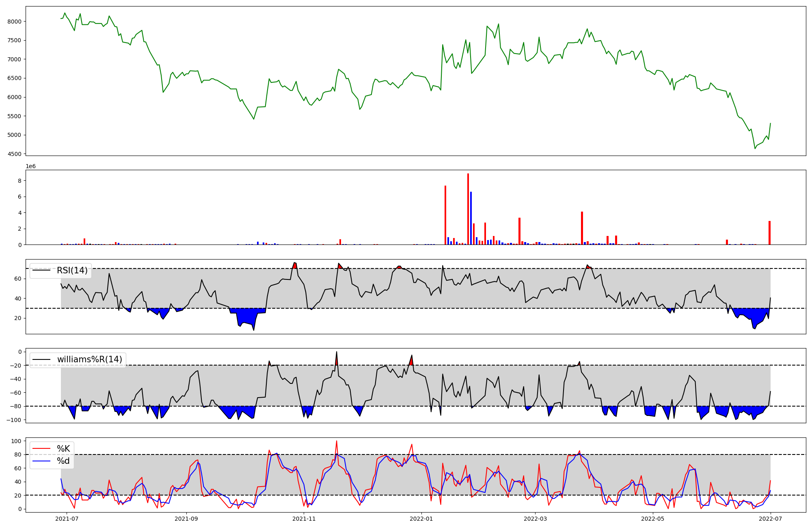Click the 2022-07 x-axis tick label
The height and width of the screenshot is (528, 812).
[x=771, y=519]
